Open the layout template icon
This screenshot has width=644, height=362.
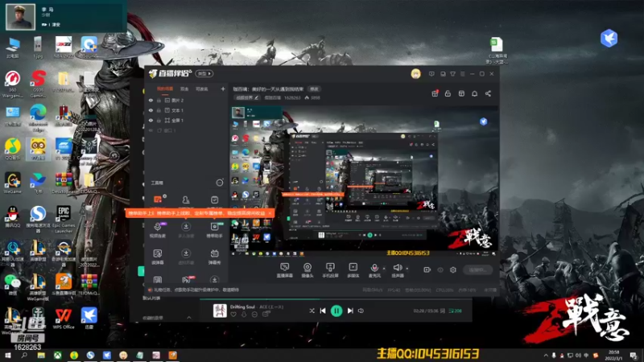click(x=461, y=93)
